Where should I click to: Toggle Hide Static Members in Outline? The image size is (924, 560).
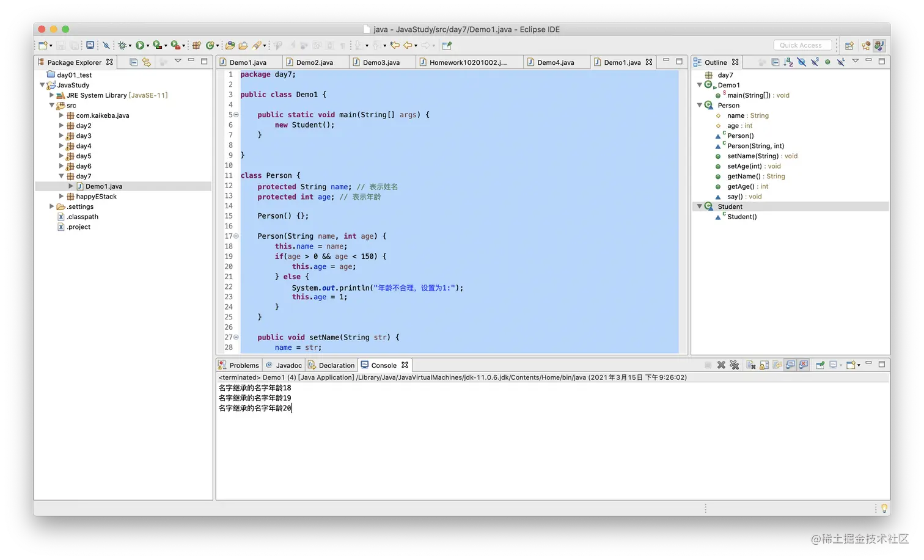point(815,62)
